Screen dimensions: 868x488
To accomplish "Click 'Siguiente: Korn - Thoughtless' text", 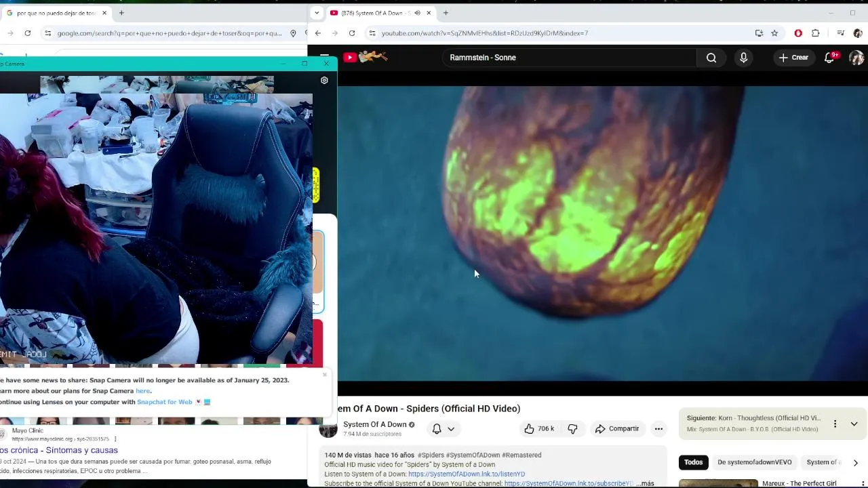I will tap(753, 418).
